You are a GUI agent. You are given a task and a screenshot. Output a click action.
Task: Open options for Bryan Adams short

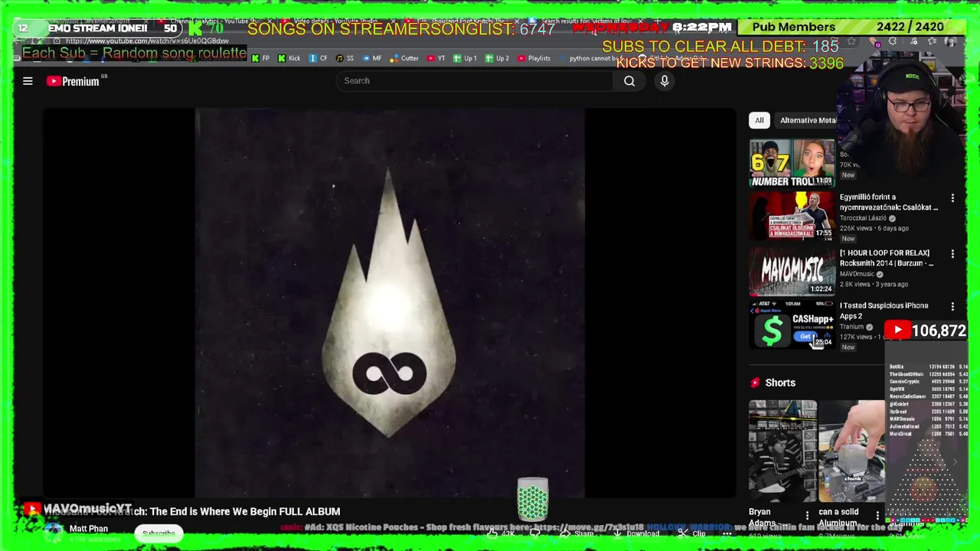click(807, 515)
